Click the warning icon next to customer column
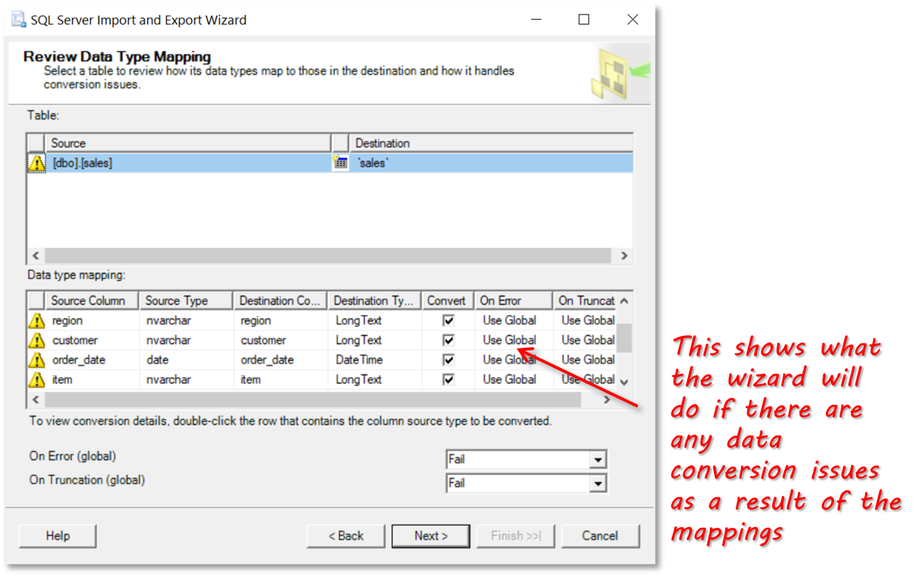Screen dimensions: 915x588 36,340
